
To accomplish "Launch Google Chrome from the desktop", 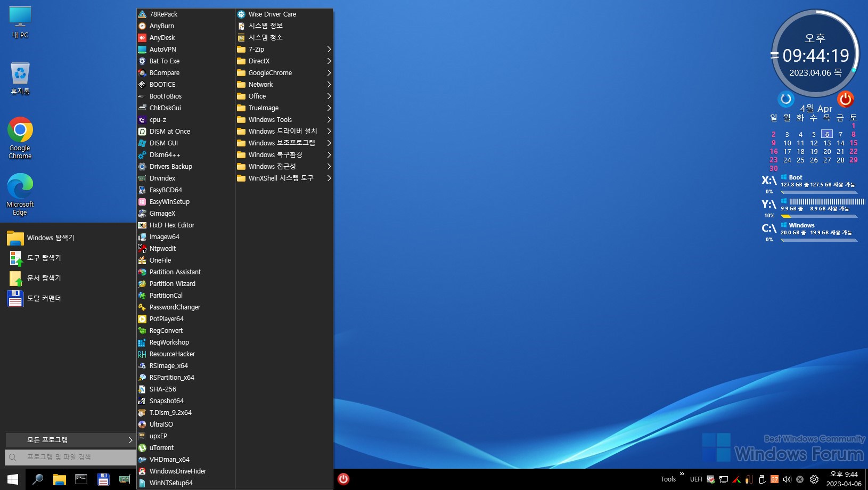I will [20, 137].
